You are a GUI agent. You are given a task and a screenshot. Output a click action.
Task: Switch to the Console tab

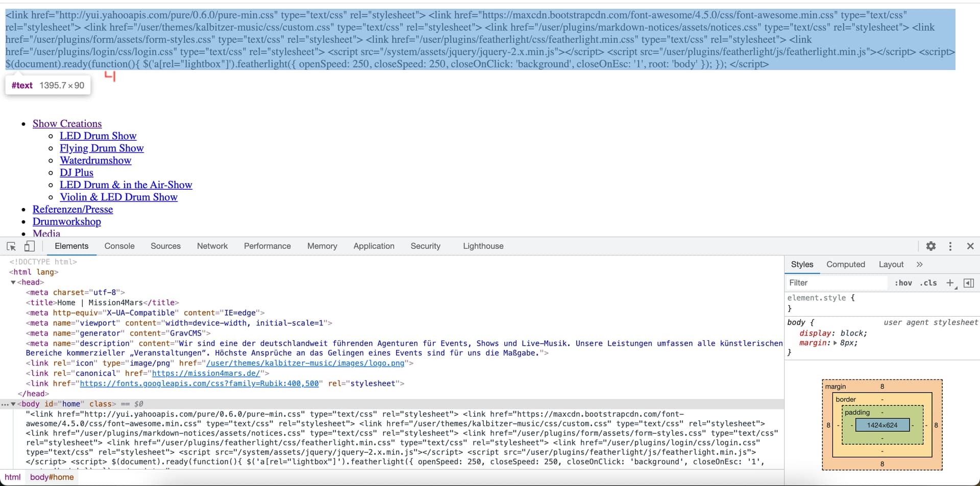coord(119,246)
